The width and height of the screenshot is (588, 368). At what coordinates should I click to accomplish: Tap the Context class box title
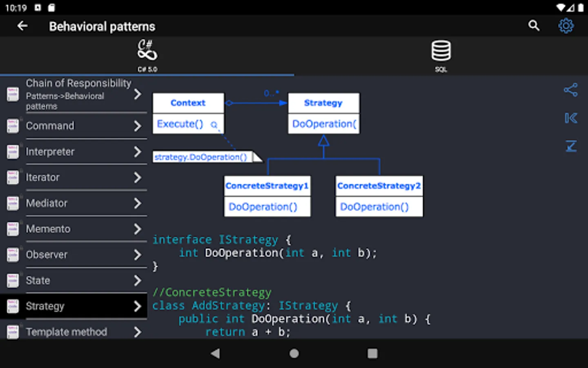pos(188,103)
